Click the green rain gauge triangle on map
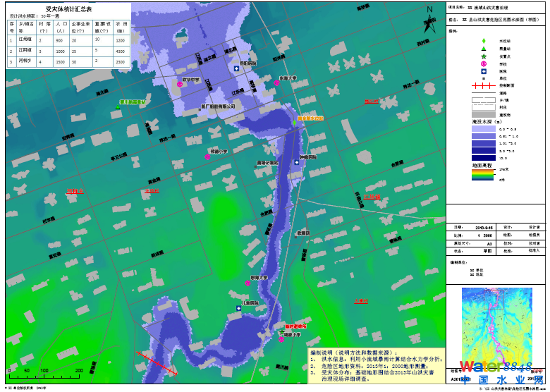Viewport: 550px width, 392px height. [118, 106]
